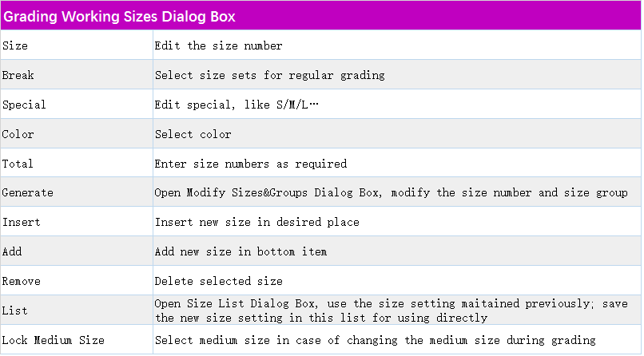Select the Insert row label
The image size is (644, 356).
22,222
